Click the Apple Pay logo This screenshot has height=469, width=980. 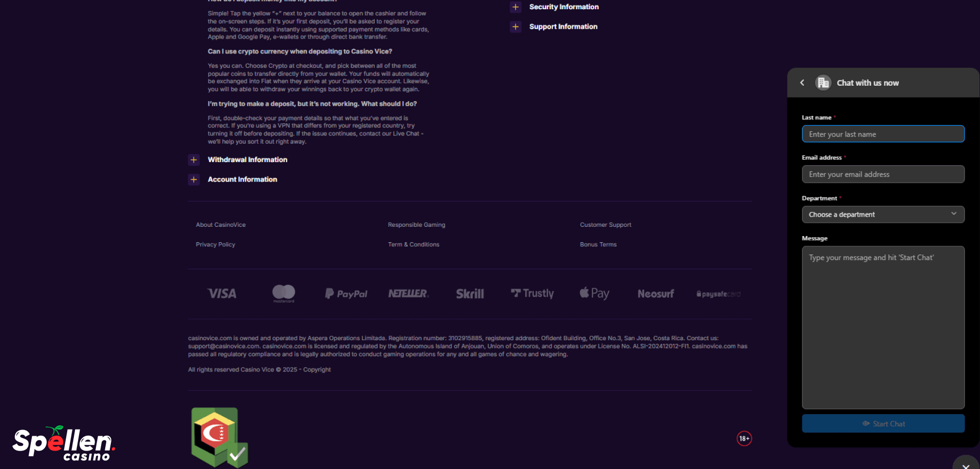594,293
